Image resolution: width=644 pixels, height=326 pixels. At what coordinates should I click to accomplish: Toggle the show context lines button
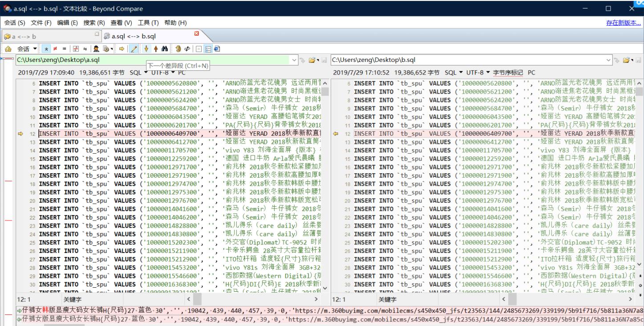point(76,49)
